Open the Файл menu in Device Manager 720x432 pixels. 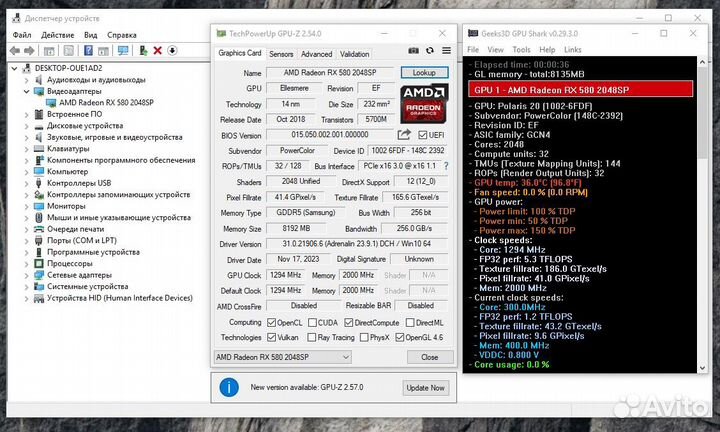coord(22,35)
